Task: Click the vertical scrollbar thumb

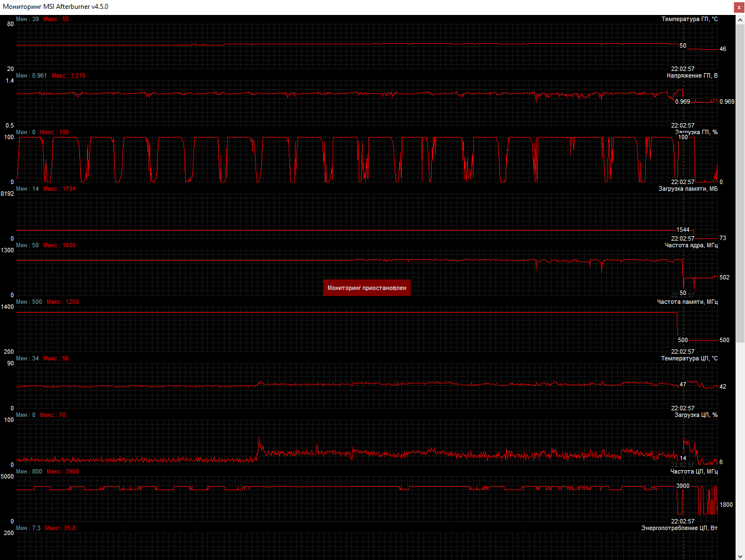Action: [741, 183]
